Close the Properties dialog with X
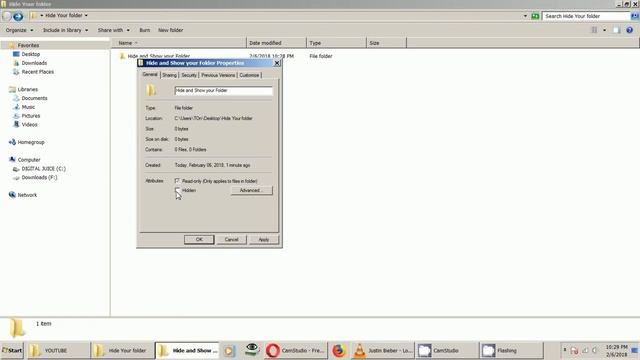Image resolution: width=640 pixels, height=360 pixels. (x=277, y=63)
